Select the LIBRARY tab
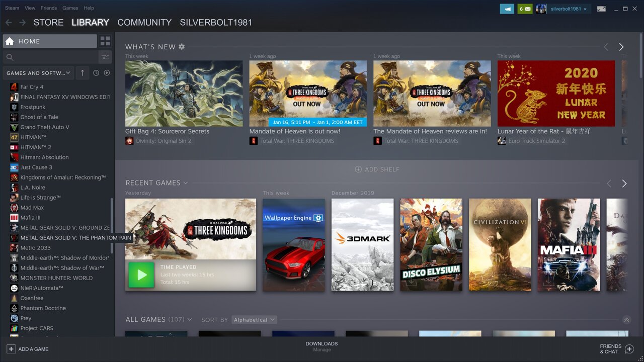 point(90,23)
